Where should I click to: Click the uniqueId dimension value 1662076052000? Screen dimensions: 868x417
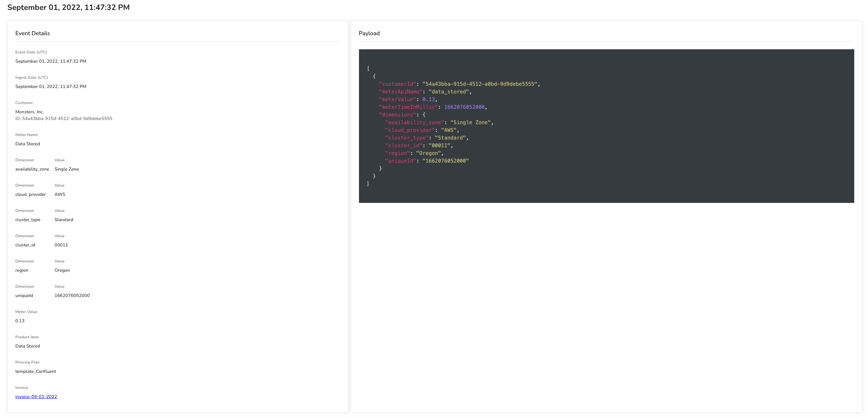pyautogui.click(x=72, y=295)
